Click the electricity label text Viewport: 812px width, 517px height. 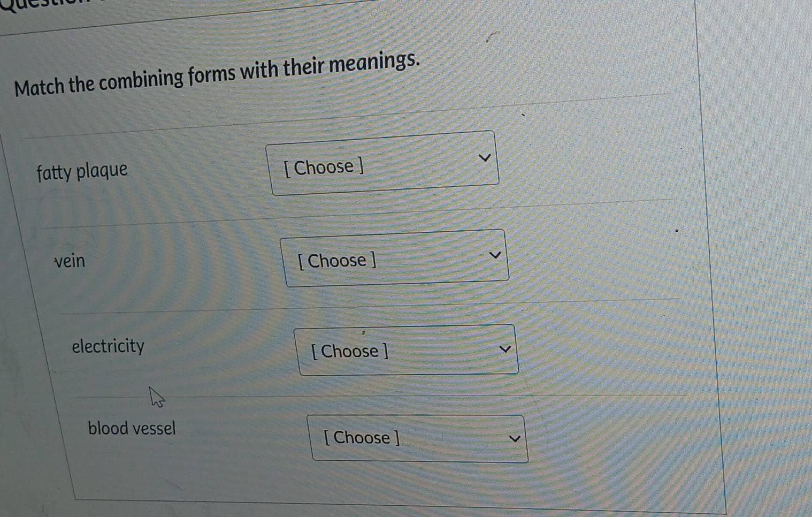tap(108, 346)
